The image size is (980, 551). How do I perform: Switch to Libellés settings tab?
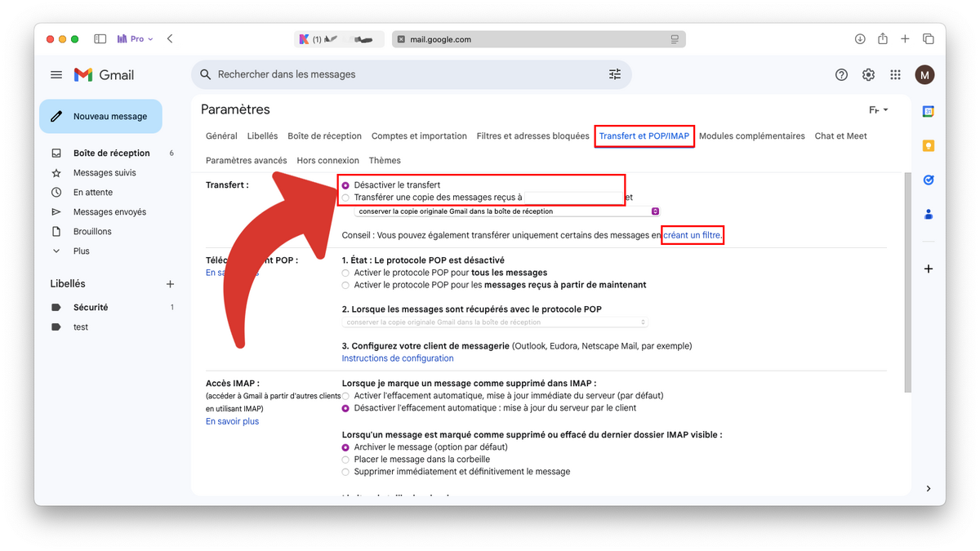coord(262,136)
